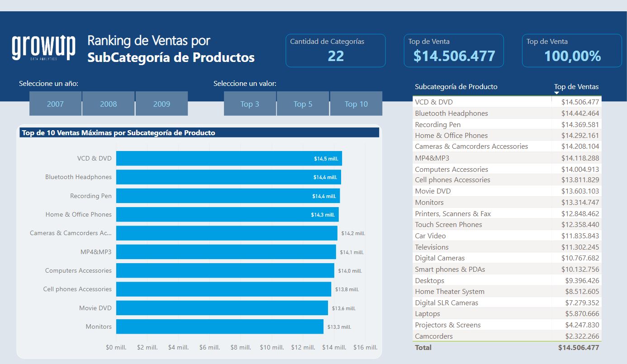Click the $9.396.426 sales value

pyautogui.click(x=582, y=280)
